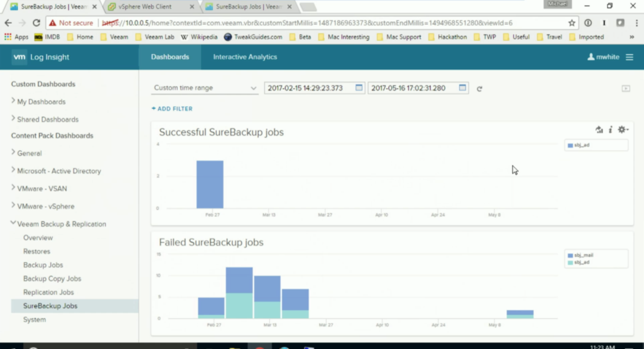Switch to the vSphere Web Client browser tab

[150, 7]
